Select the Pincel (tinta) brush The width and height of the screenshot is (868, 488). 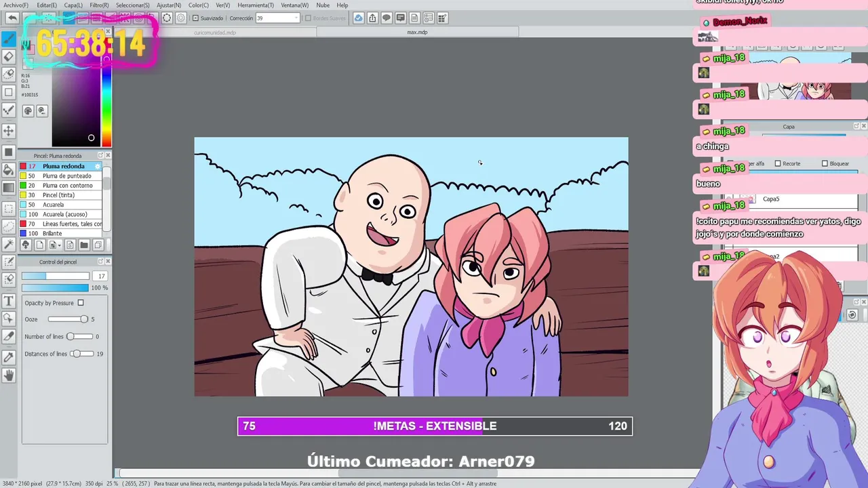pyautogui.click(x=61, y=195)
